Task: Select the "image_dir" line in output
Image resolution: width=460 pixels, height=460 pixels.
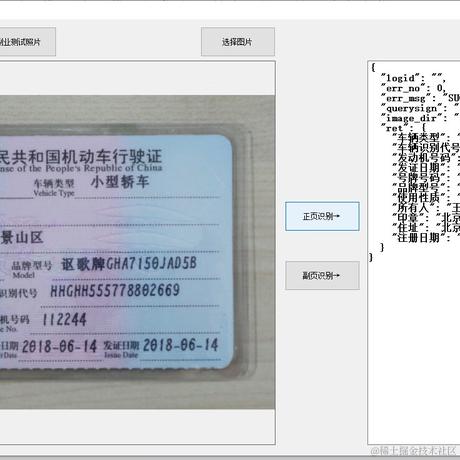Action: click(x=420, y=118)
